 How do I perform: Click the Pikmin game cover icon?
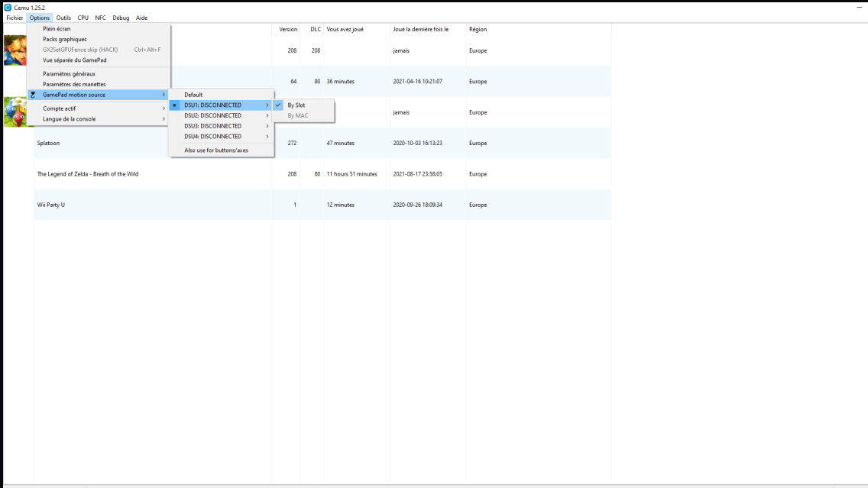coord(15,111)
